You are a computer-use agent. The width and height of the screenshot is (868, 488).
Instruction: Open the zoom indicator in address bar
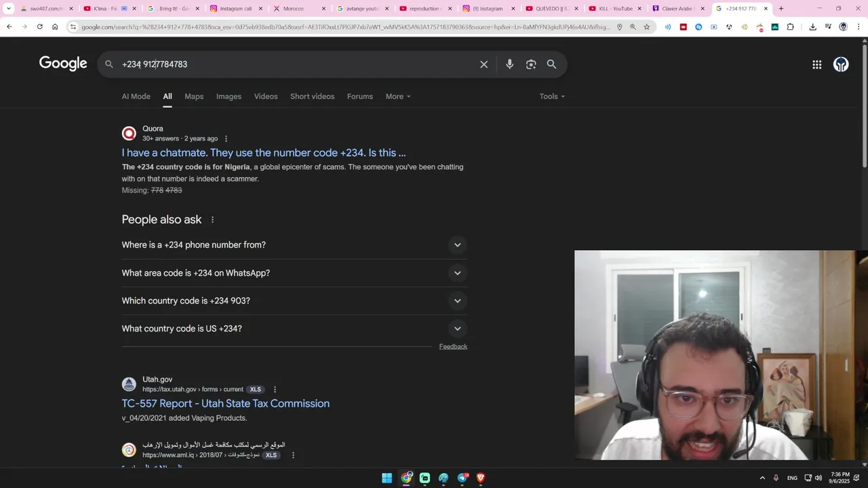point(633,27)
